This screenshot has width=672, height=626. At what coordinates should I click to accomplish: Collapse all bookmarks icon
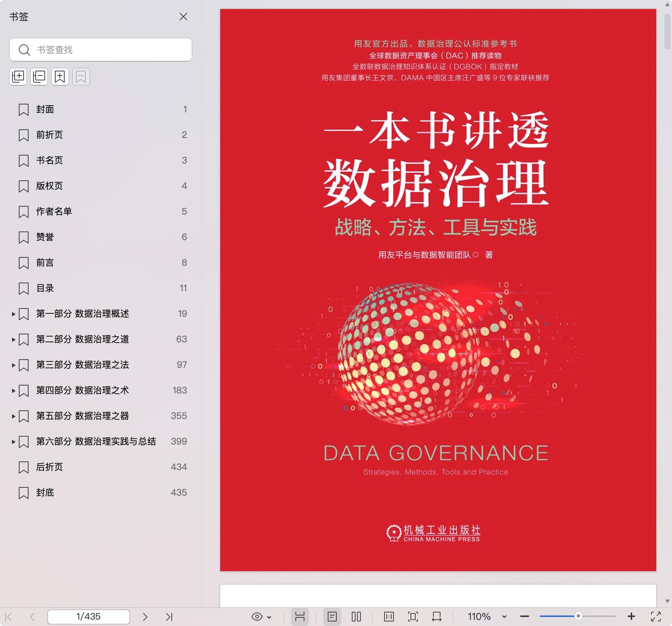(x=39, y=77)
